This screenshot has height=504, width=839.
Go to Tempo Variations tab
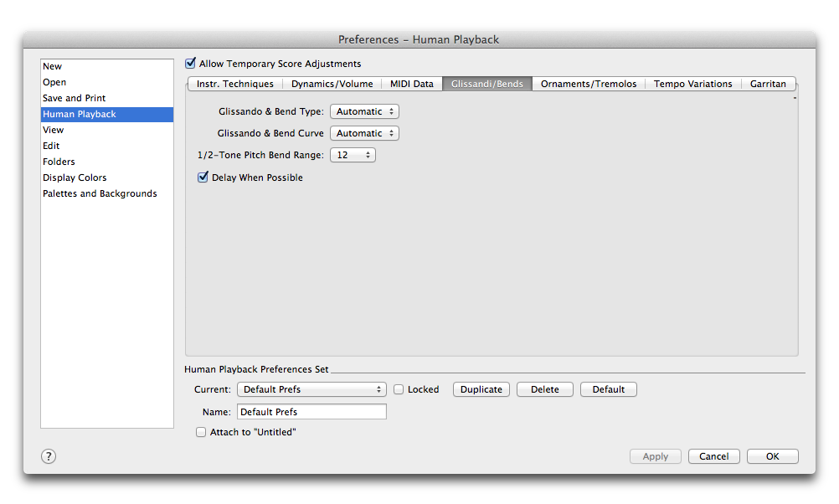[x=692, y=84]
